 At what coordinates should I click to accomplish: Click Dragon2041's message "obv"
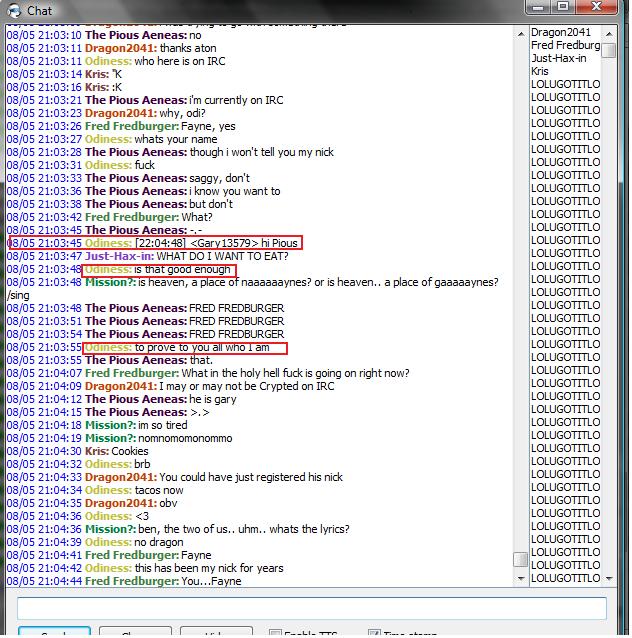pyautogui.click(x=168, y=503)
